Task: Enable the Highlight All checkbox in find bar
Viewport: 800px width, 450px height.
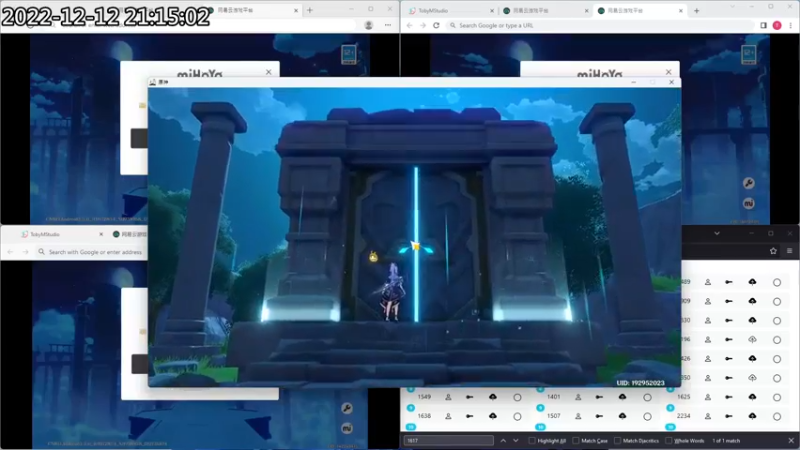Action: 532,441
